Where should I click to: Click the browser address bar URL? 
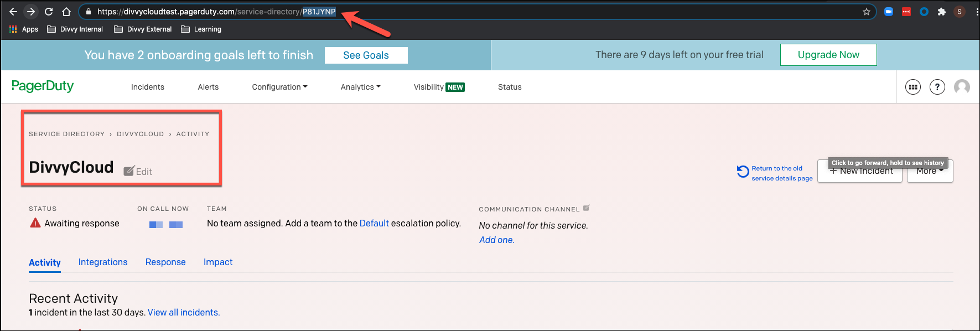click(216, 12)
